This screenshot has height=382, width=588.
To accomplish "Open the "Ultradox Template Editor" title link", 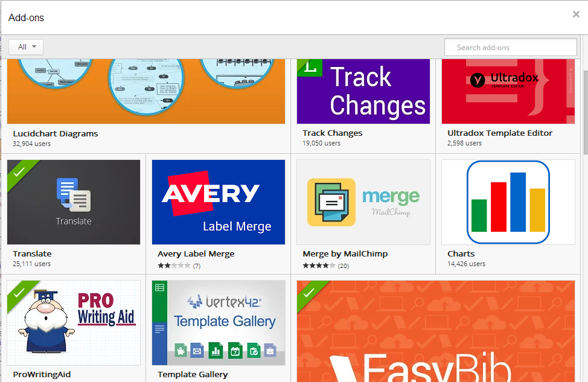I will pos(500,133).
